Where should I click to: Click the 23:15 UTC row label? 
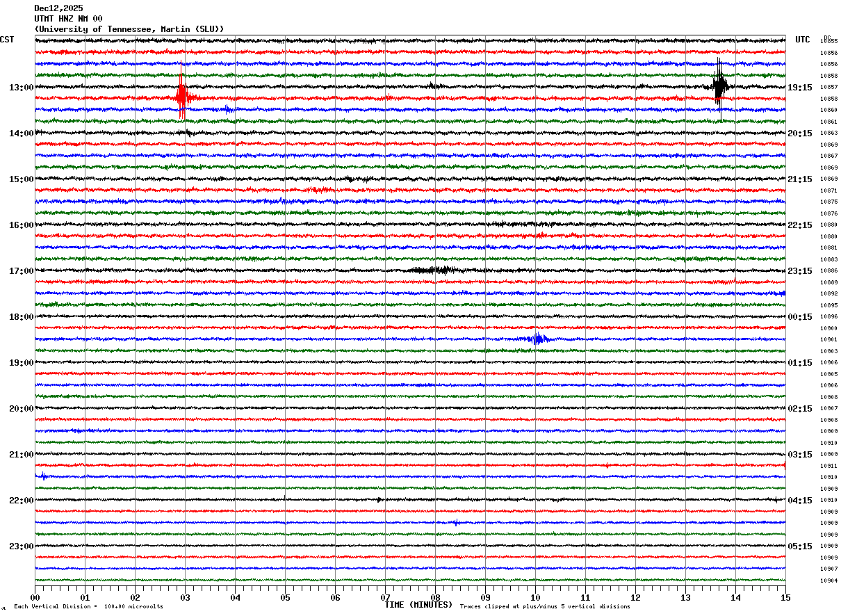click(x=800, y=271)
